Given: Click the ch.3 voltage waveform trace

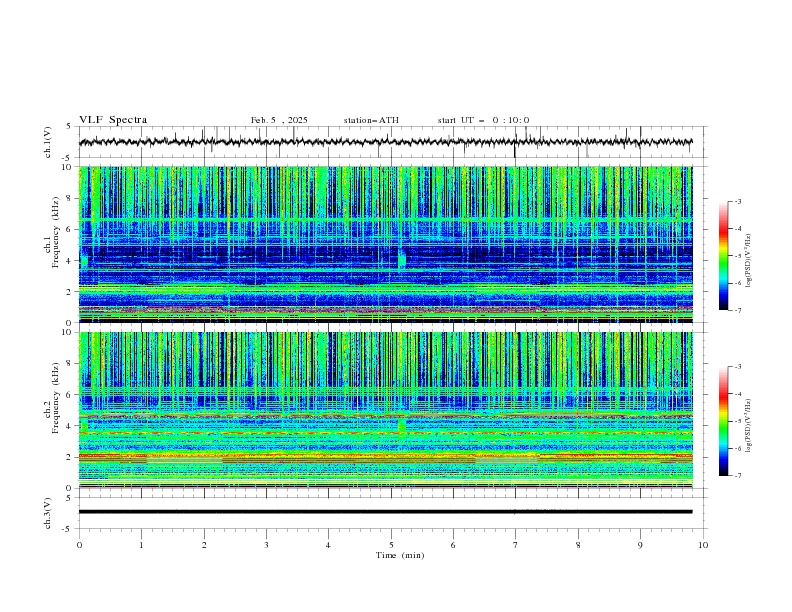Looking at the screenshot, I should click(385, 512).
